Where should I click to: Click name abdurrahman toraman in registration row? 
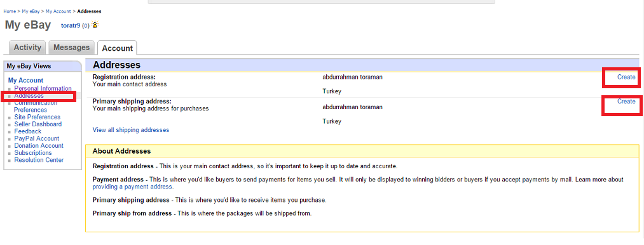(352, 77)
